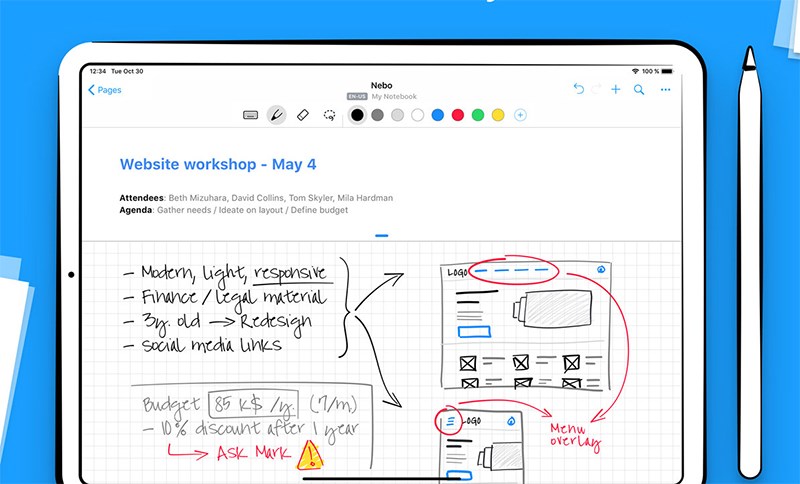Tap the 12:34 clock in status bar
The height and width of the screenshot is (484, 800).
tap(98, 71)
